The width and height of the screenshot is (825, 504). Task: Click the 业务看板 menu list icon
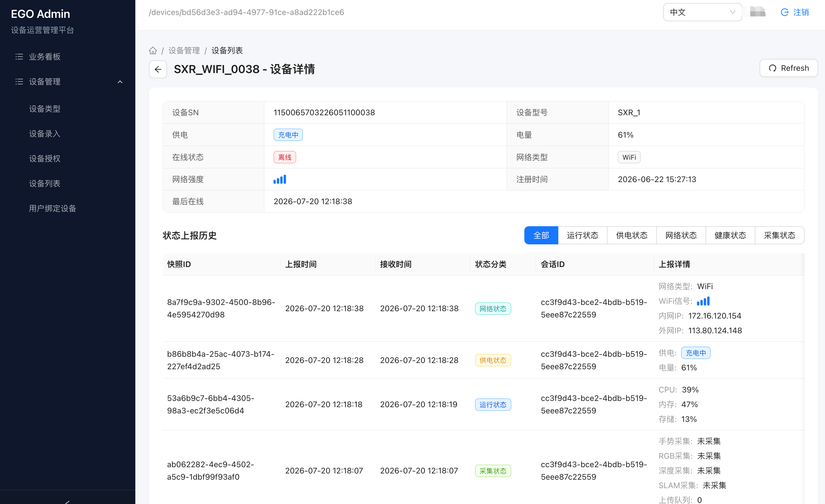point(19,57)
